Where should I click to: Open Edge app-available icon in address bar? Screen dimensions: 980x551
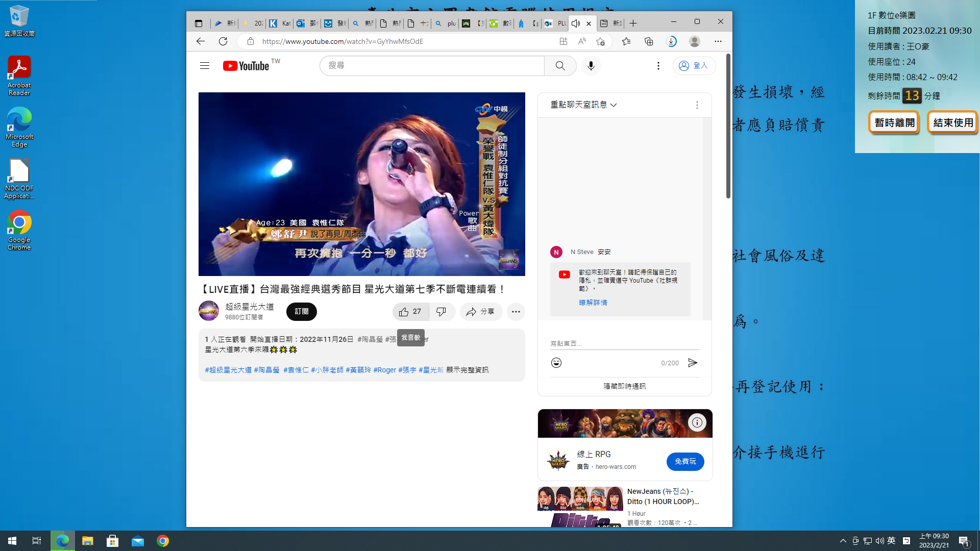(x=563, y=41)
